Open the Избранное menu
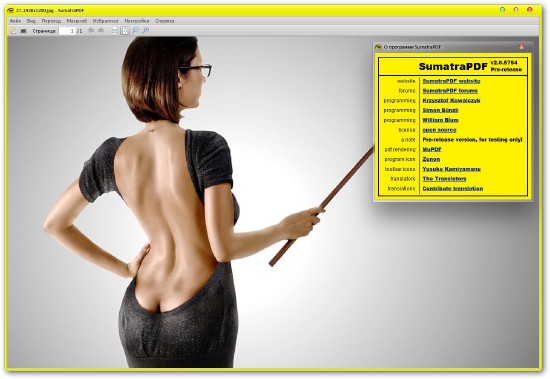 coord(106,21)
